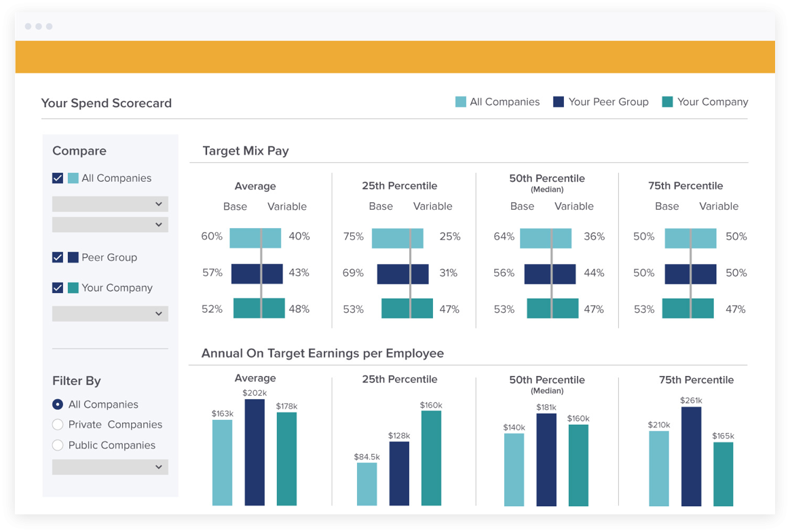Open the first dropdown under All Companies

pos(109,204)
